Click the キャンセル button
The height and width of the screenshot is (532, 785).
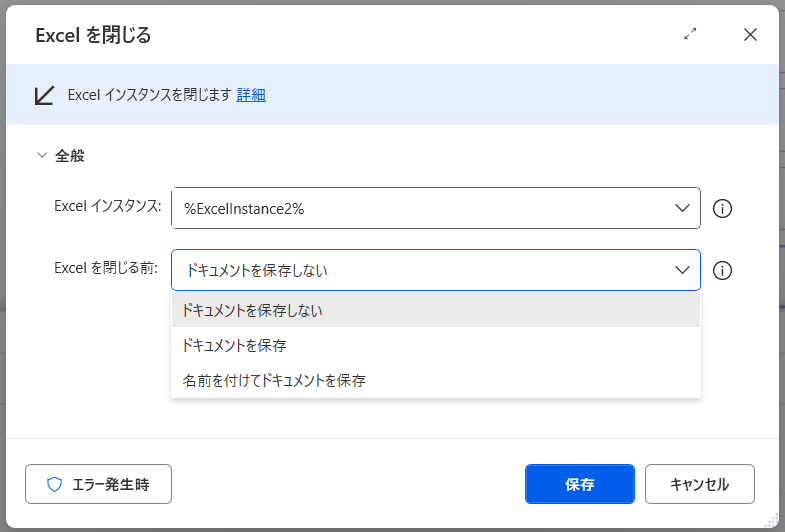pos(699,484)
